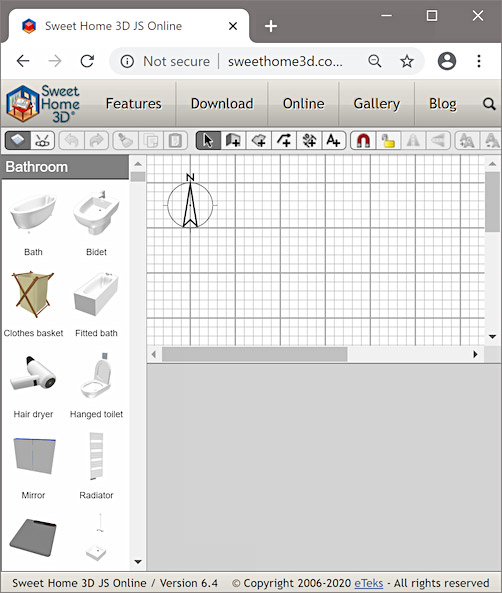Click the flip horizontally toolbar icon
This screenshot has height=593, width=502.
coord(413,141)
